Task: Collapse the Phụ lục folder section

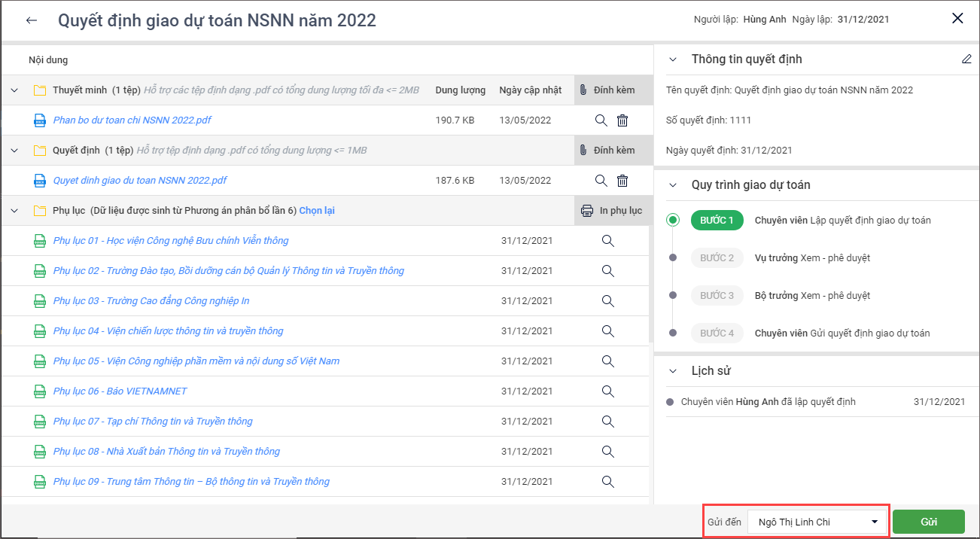Action: pos(14,211)
